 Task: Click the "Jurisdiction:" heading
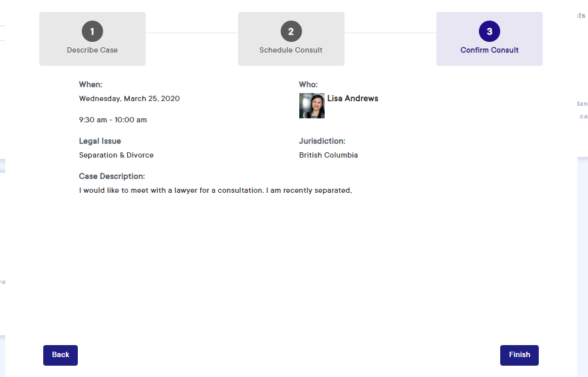(x=322, y=141)
